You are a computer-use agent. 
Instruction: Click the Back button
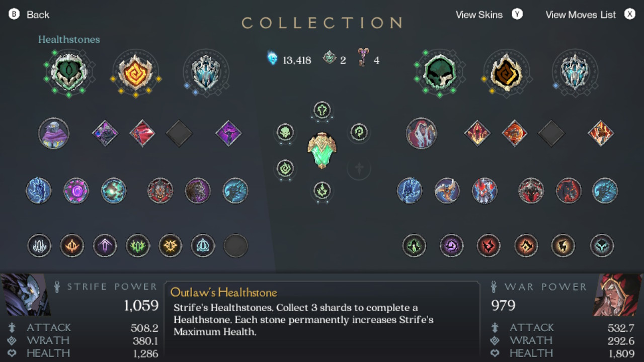coord(29,15)
